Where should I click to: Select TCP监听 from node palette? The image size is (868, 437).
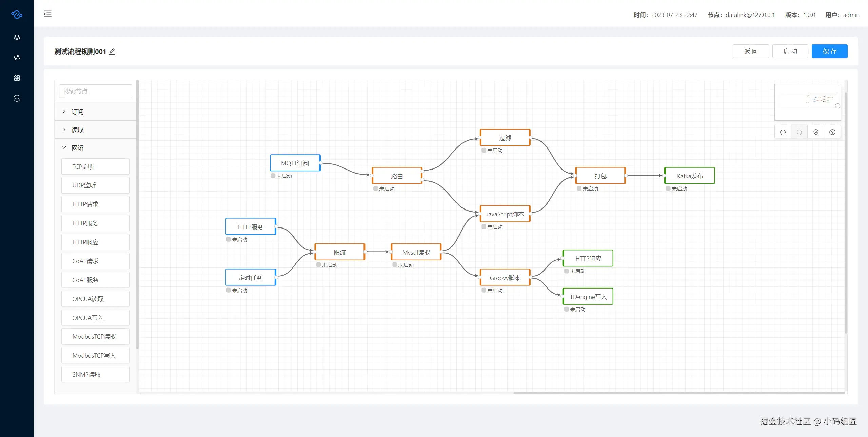point(95,166)
